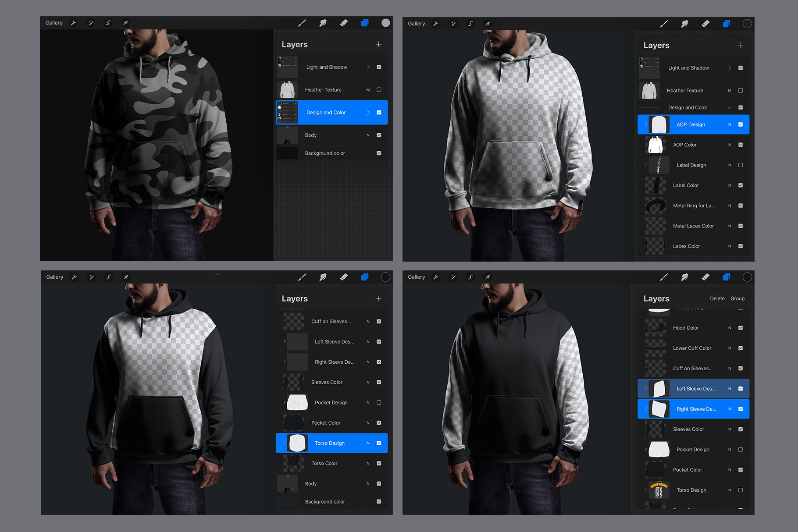Open Adjustments wand in top-left Procreate window
Image resolution: width=798 pixels, height=532 pixels.
(91, 23)
